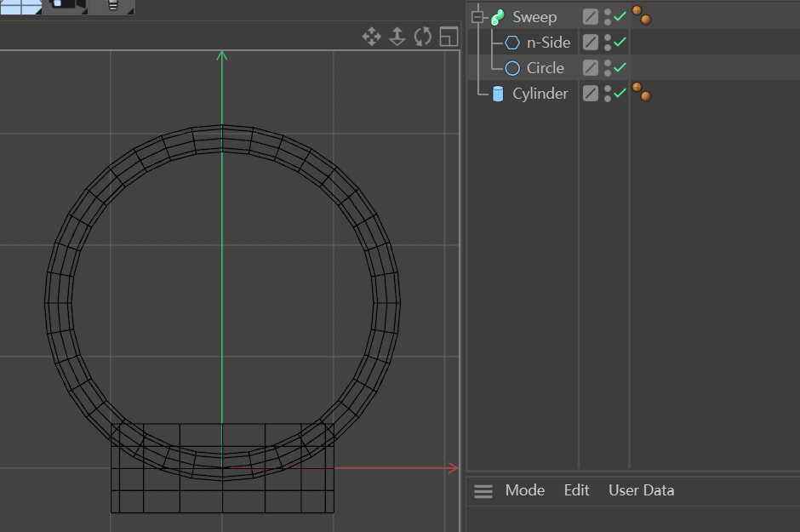
Task: Click the Circle spline icon
Action: pyautogui.click(x=512, y=68)
